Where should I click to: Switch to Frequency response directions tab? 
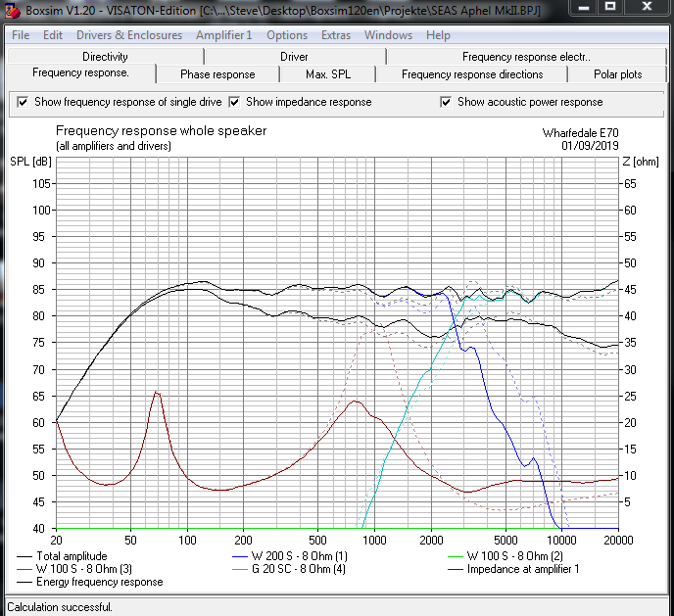point(472,74)
